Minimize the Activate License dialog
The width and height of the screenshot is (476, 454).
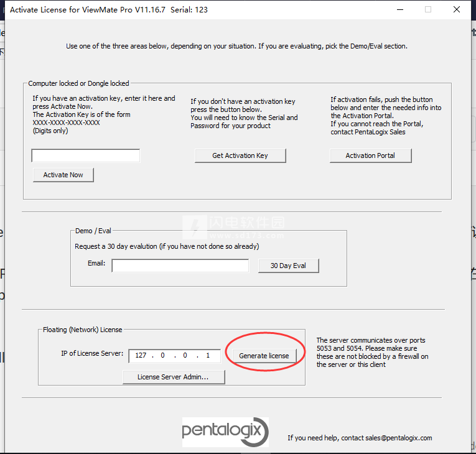pos(400,9)
